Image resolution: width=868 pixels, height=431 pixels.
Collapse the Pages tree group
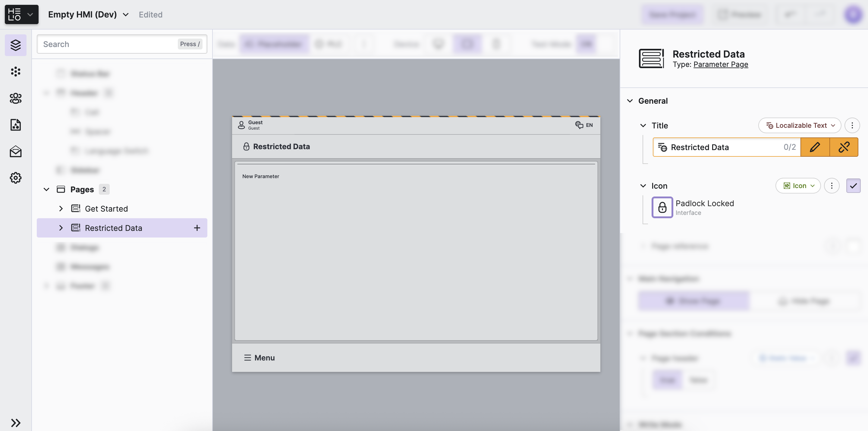[46, 189]
